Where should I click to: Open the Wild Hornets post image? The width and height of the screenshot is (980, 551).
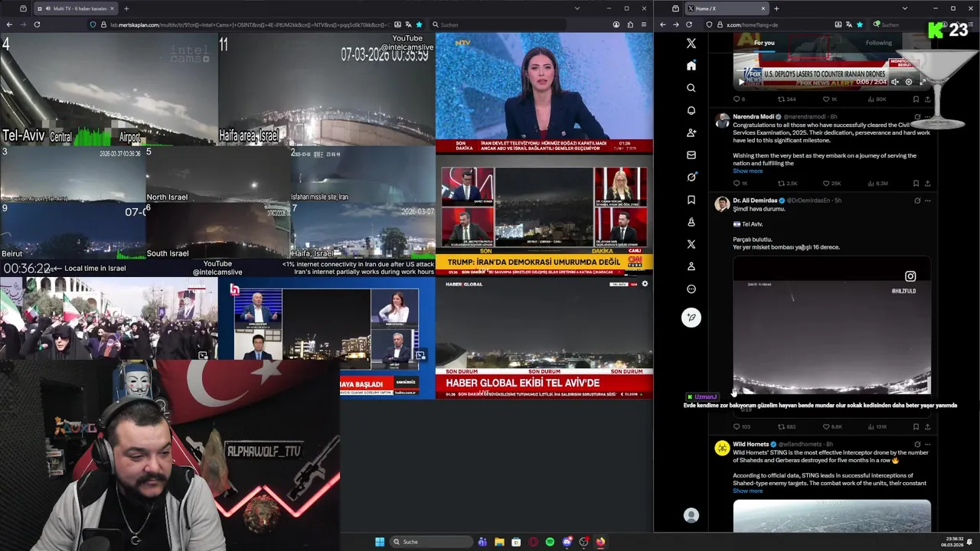832,516
